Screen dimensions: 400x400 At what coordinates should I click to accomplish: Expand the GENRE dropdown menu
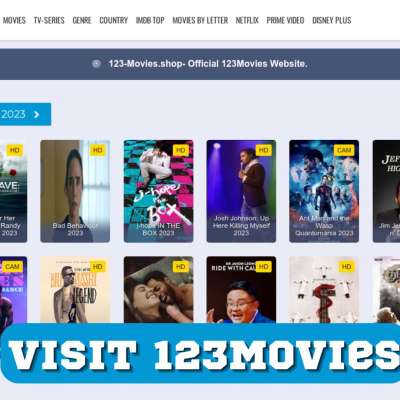82,20
